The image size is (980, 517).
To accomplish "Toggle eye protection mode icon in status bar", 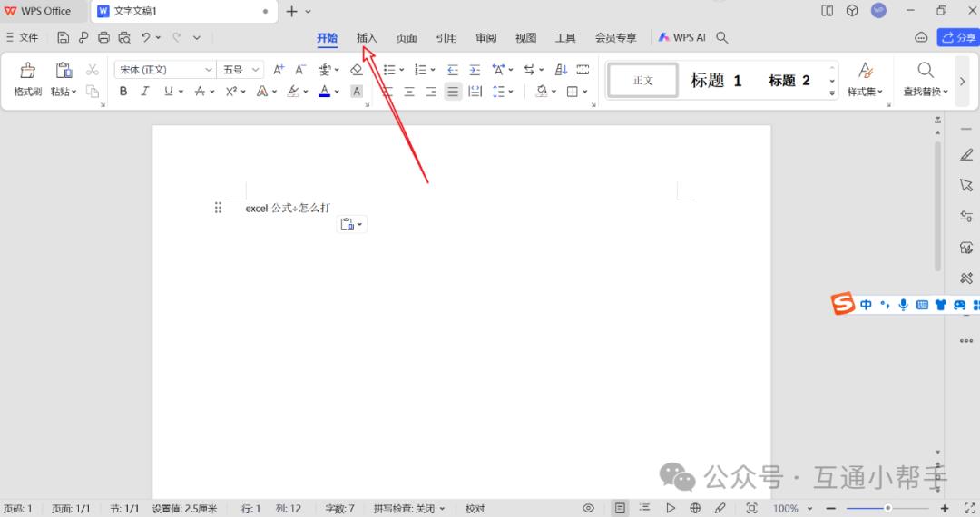I will (588, 508).
